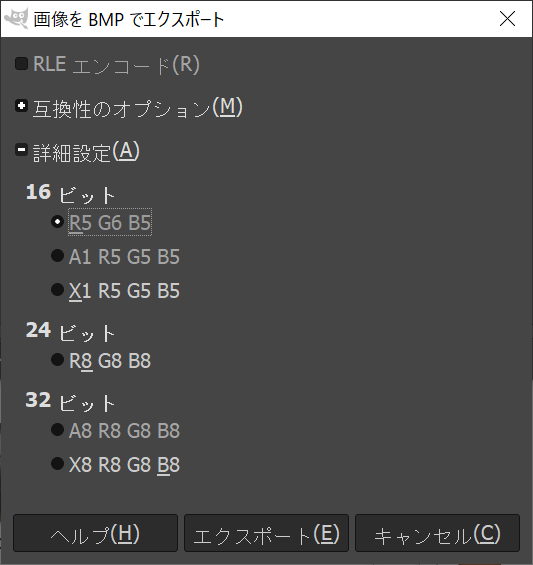The image size is (533, 565).
Task: Click the エクスポート button
Action: pyautogui.click(x=266, y=533)
